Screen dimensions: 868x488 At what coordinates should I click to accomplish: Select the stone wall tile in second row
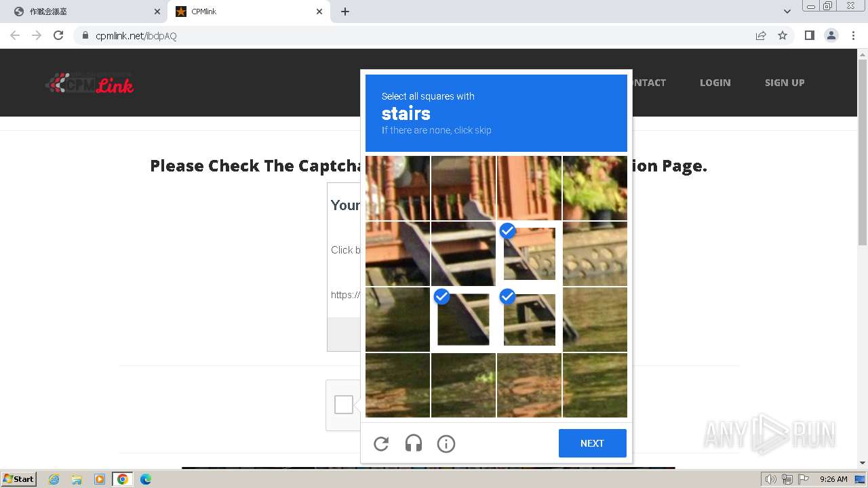[595, 254]
